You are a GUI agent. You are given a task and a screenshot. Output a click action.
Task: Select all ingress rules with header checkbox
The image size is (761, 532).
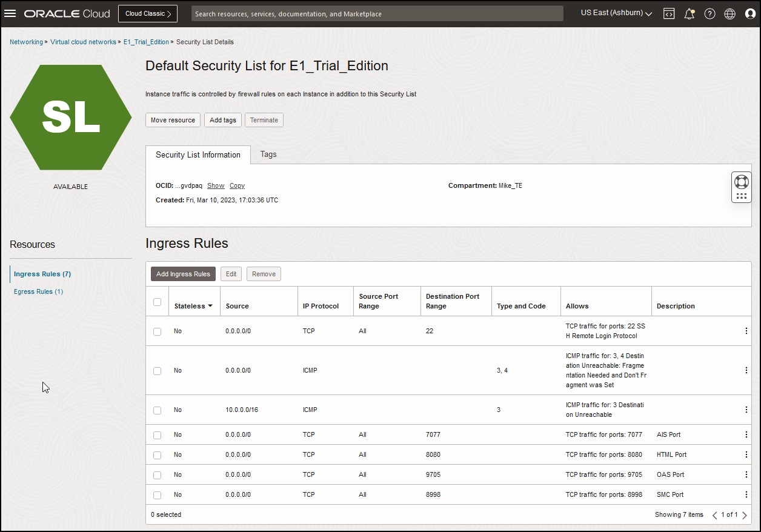(157, 301)
